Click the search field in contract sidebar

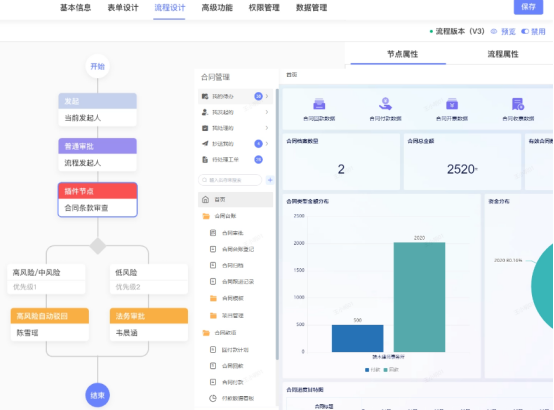click(x=230, y=180)
